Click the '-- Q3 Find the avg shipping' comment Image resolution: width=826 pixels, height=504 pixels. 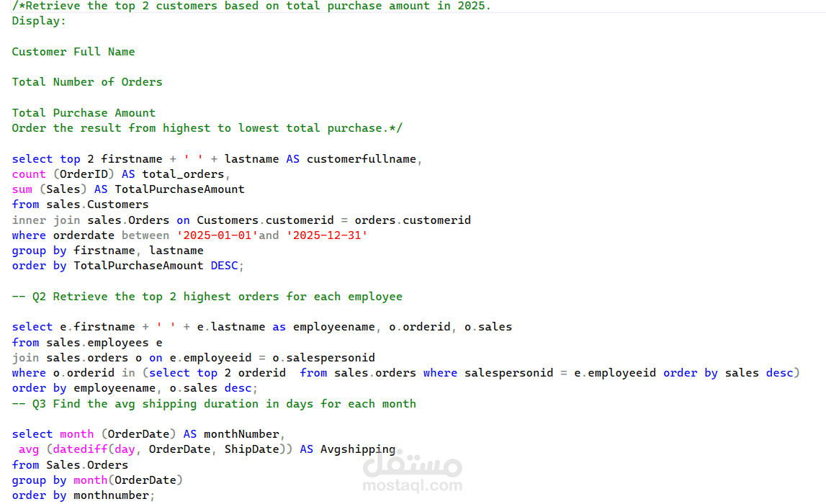coord(214,404)
